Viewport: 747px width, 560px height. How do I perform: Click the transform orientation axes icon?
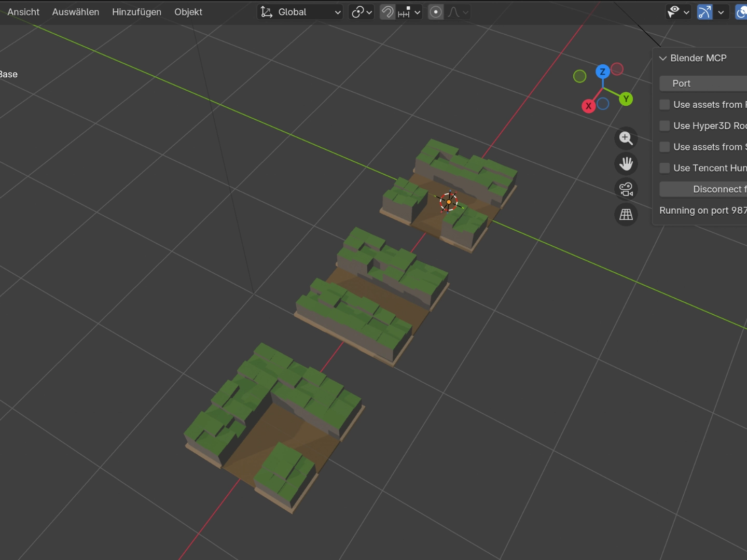(267, 12)
